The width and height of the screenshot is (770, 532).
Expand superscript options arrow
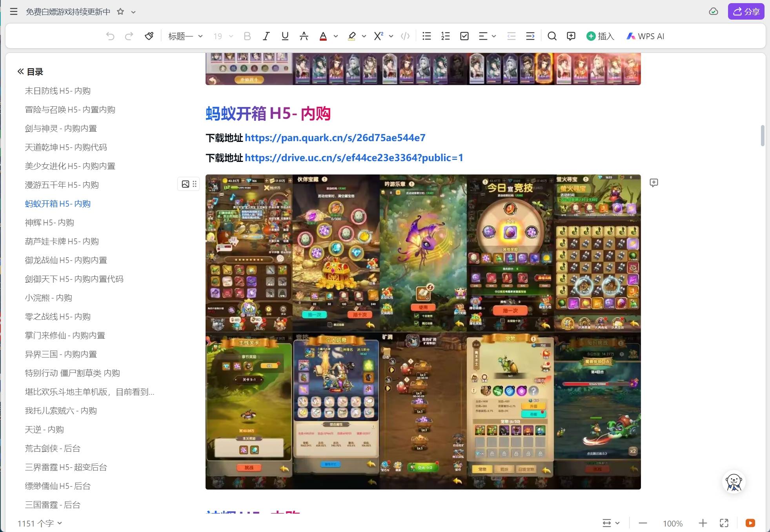coord(391,36)
